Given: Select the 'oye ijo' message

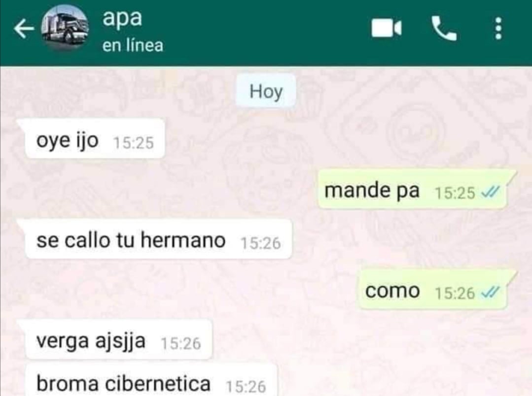Looking at the screenshot, I should 95,139.
